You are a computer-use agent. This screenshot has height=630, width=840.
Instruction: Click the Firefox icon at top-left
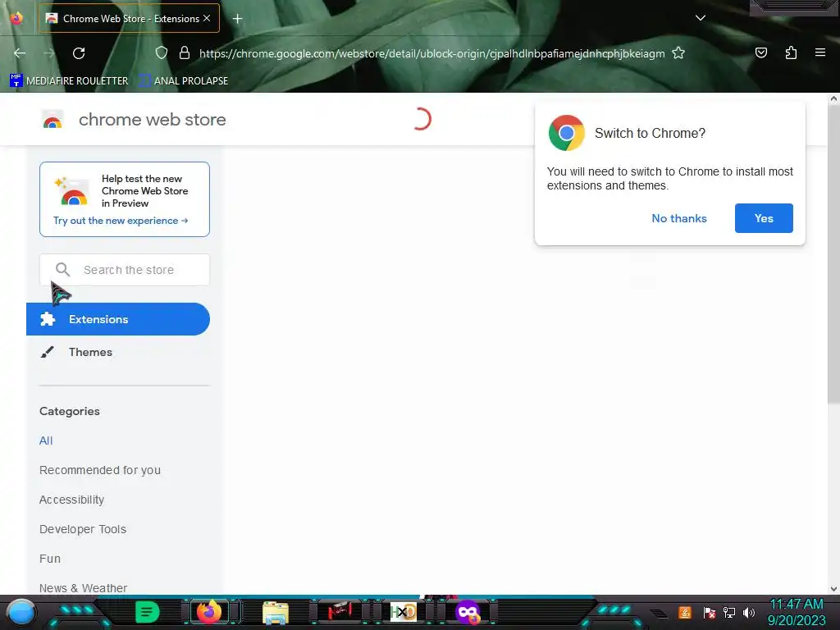pos(16,18)
